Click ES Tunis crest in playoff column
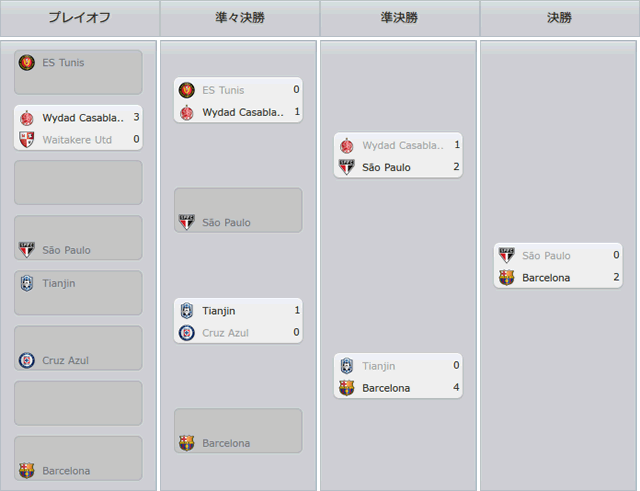This screenshot has height=491, width=640. [x=27, y=63]
